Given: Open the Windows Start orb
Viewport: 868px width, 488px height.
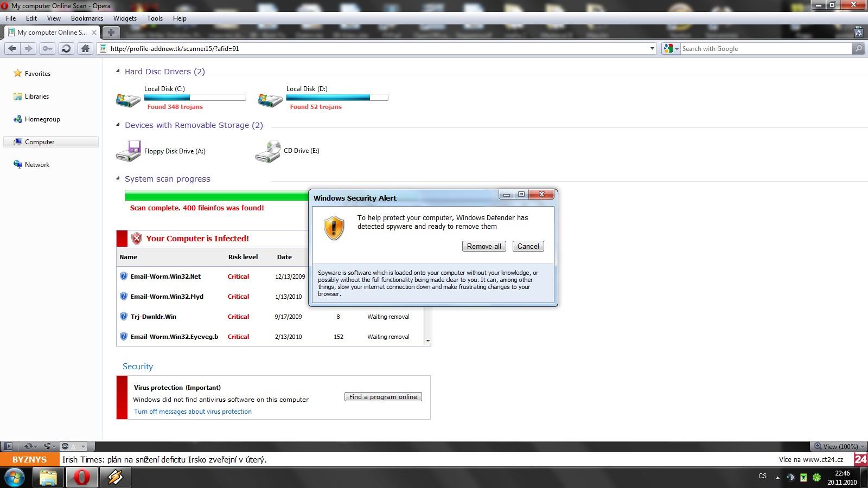Looking at the screenshot, I should point(15,477).
